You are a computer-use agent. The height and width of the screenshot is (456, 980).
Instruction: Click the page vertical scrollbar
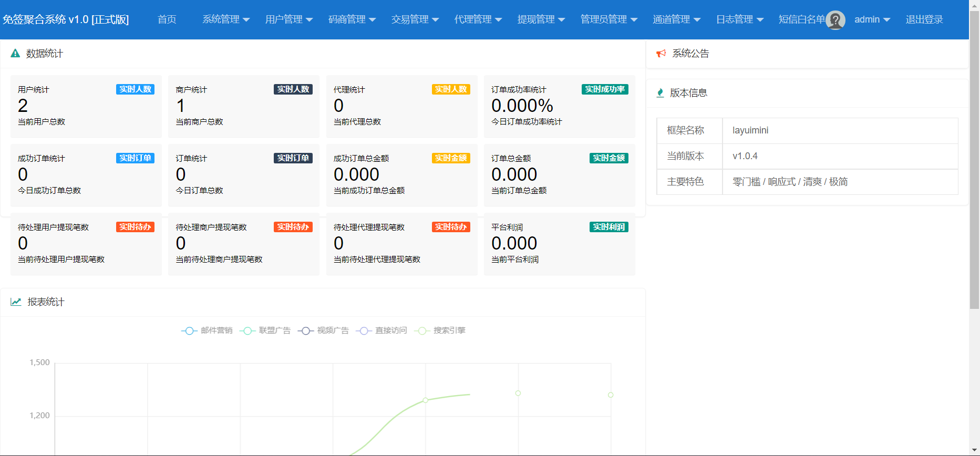click(974, 159)
